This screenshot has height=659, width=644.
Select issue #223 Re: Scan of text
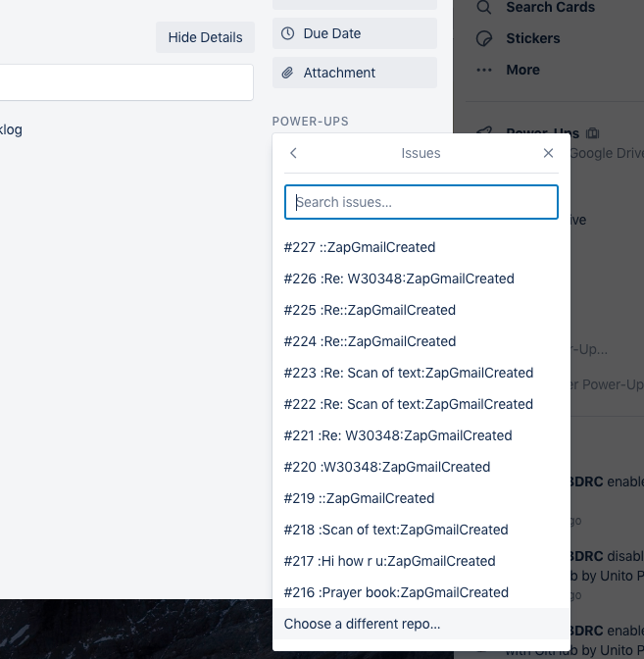(x=421, y=373)
